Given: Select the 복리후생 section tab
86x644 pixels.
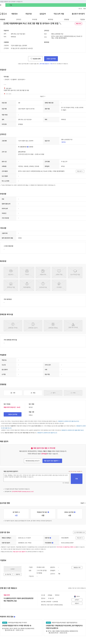Looking at the screenshot, I should pos(51,20).
